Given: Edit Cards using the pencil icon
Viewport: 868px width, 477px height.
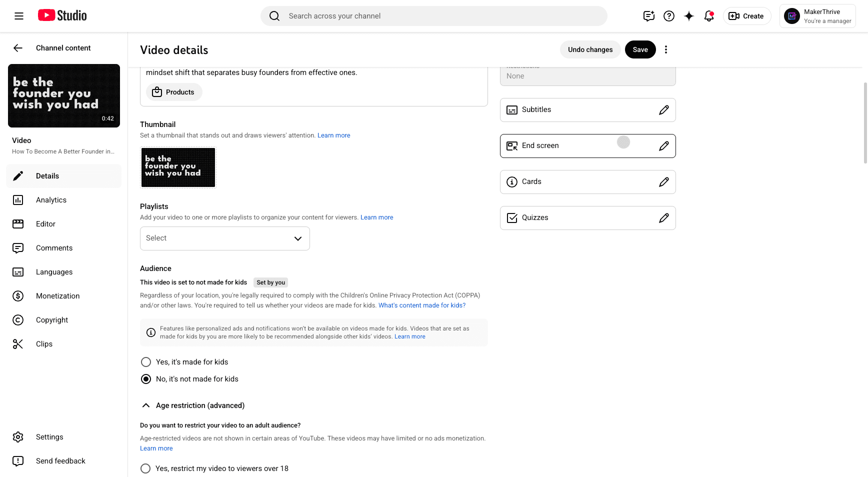Looking at the screenshot, I should pyautogui.click(x=664, y=182).
